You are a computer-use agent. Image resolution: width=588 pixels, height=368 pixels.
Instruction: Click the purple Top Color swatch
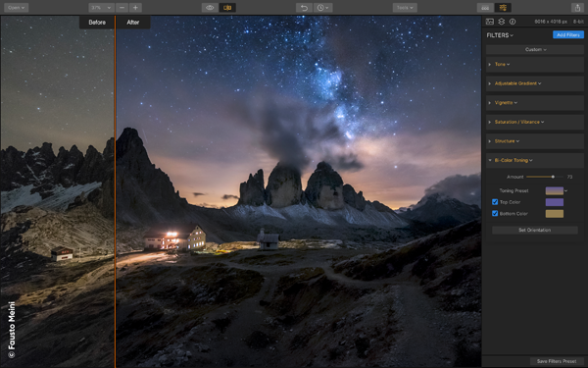[x=555, y=202]
